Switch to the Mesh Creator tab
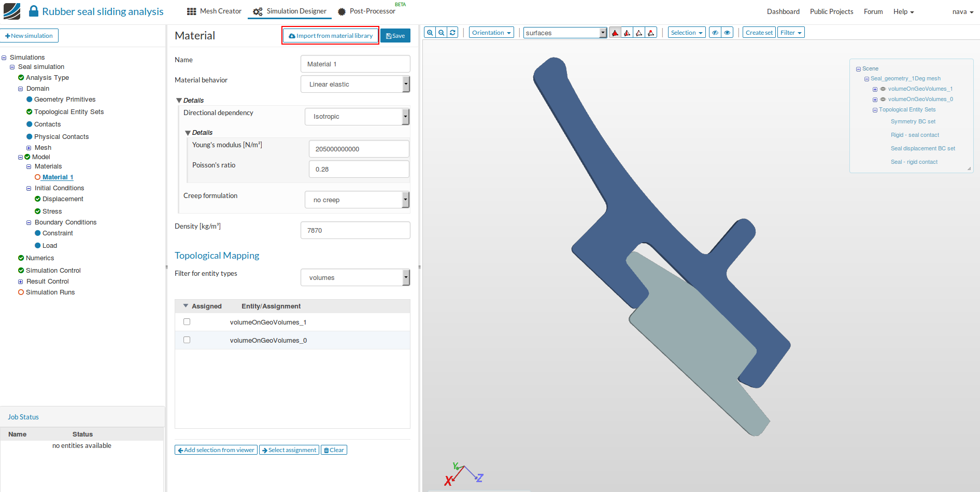980x492 pixels. point(214,11)
